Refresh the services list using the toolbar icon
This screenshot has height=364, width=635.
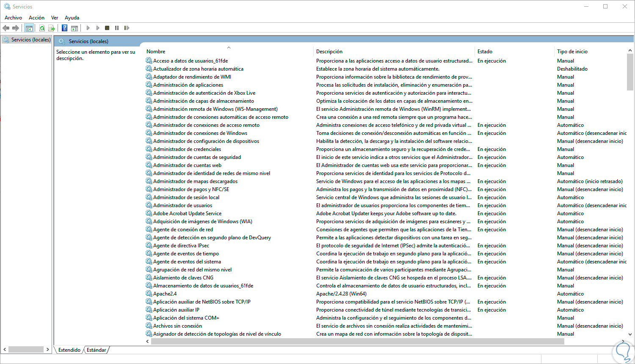(x=42, y=28)
